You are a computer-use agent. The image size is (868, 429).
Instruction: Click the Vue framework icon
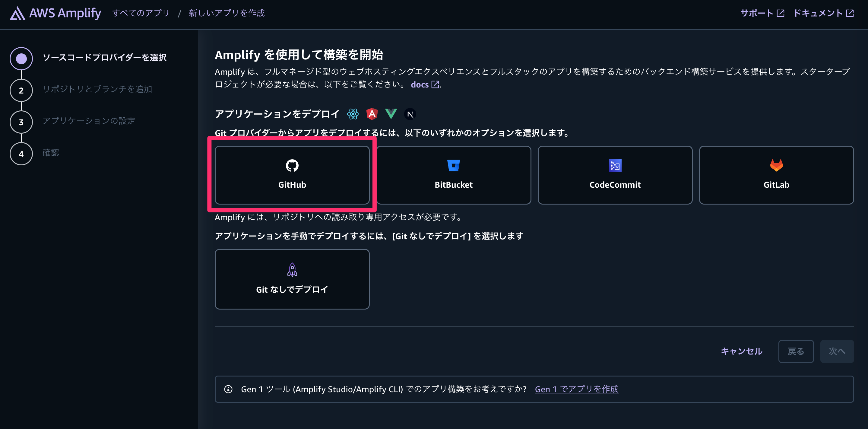391,114
